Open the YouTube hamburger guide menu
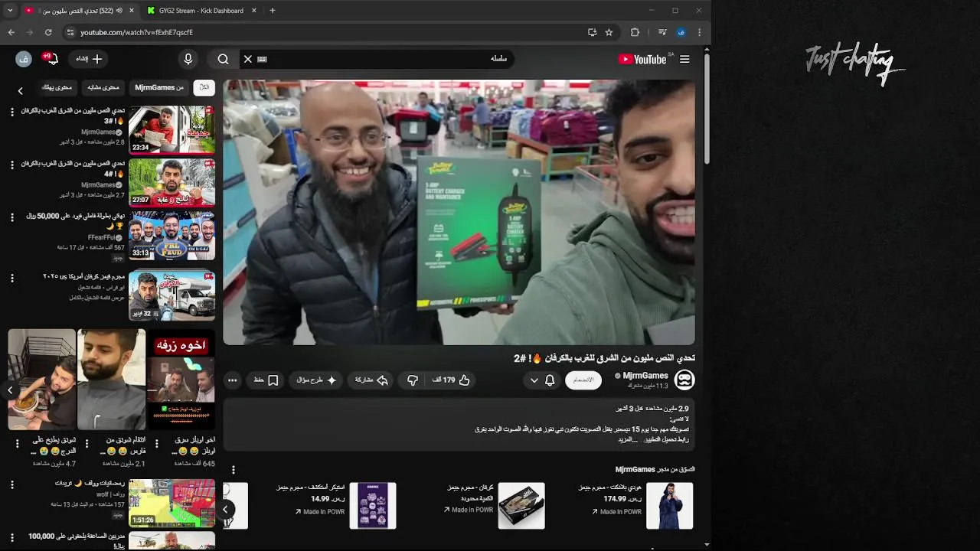Screen dimensions: 980x551 pos(684,59)
